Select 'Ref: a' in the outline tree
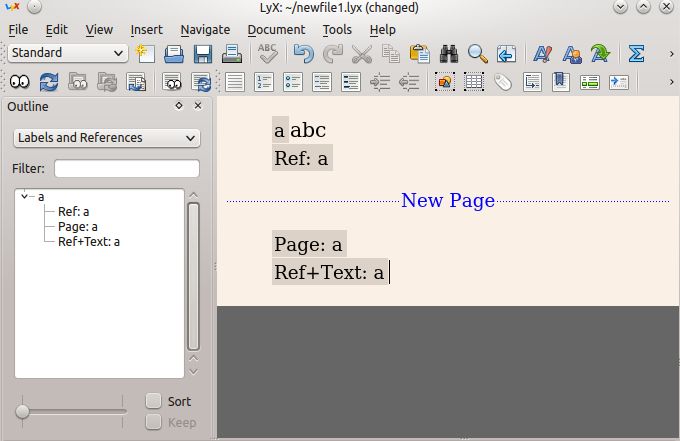 pos(73,212)
